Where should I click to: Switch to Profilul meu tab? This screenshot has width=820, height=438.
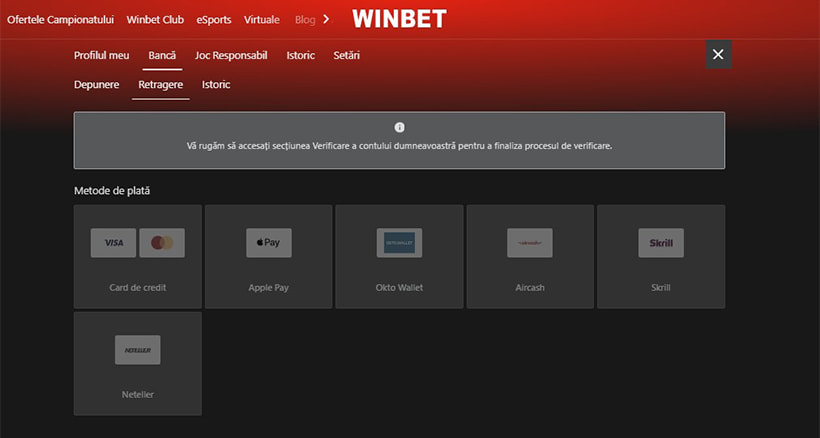coord(101,55)
